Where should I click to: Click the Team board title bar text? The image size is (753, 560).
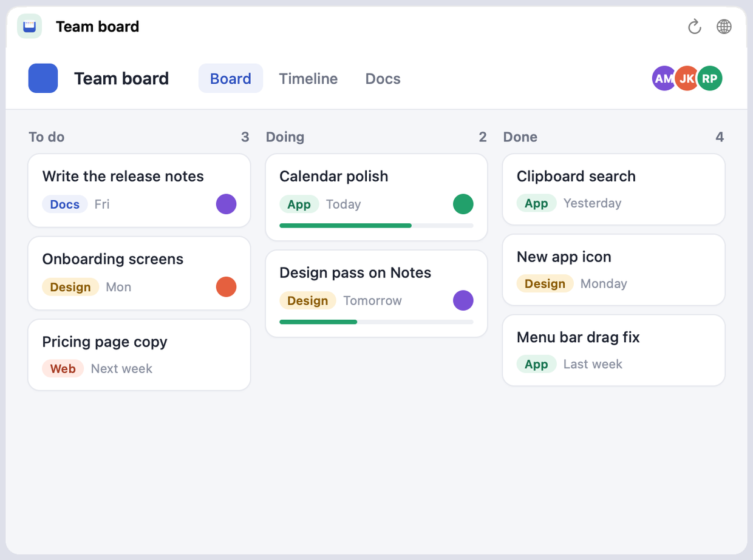click(98, 27)
